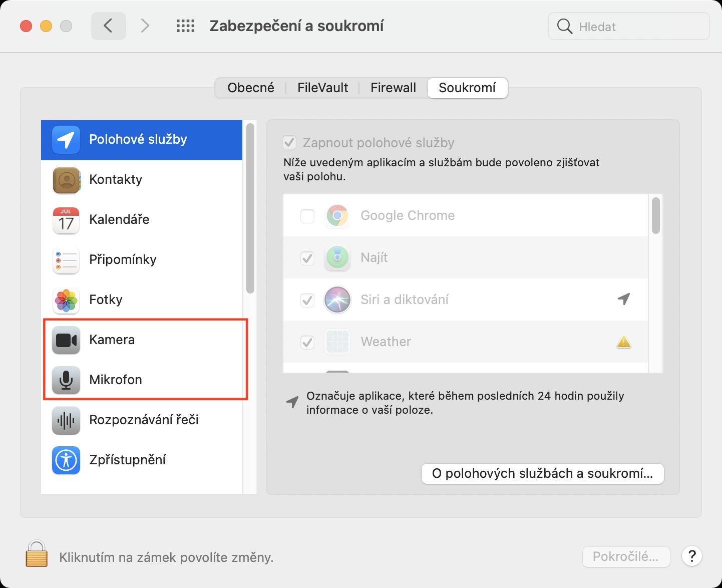This screenshot has height=588, width=722.
Task: Select Rozpoznávání řeči waveform icon
Action: pyautogui.click(x=66, y=420)
